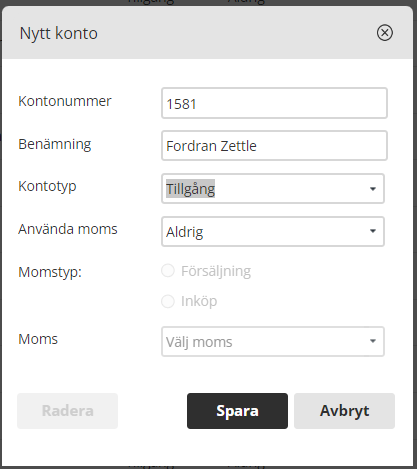Image resolution: width=417 pixels, height=469 pixels.
Task: Click the Kontonummer field containing 1581
Action: [x=274, y=103]
